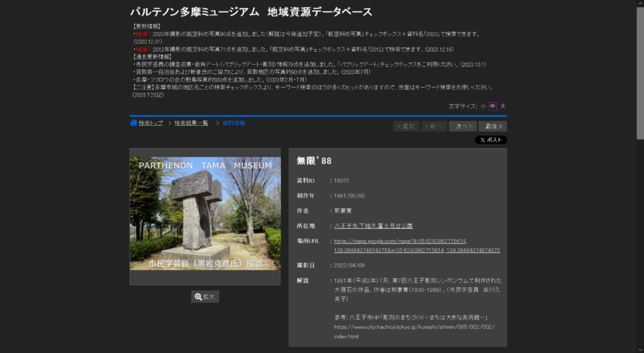Click the disabled 前へ previous button
The height and width of the screenshot is (353, 644).
(x=434, y=126)
